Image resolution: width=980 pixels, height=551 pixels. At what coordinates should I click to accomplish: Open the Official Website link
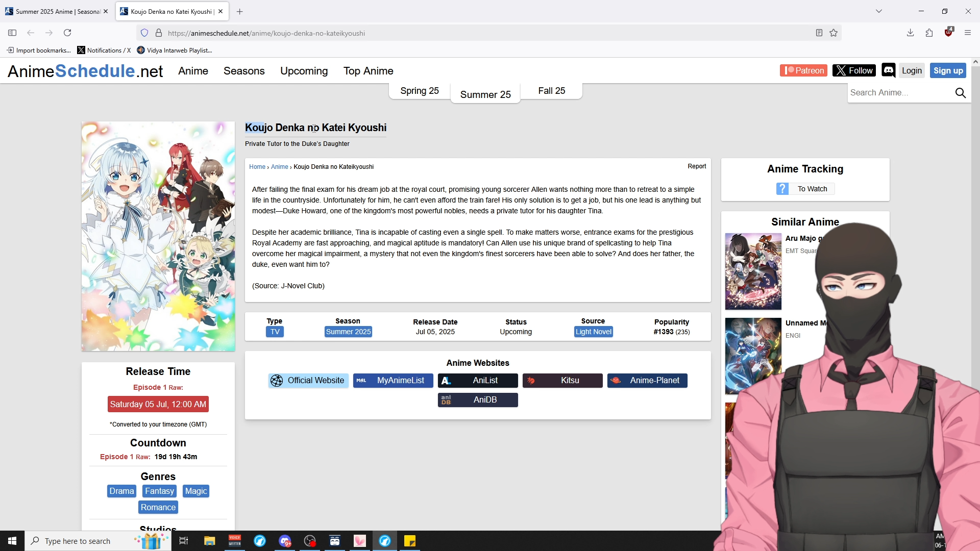pos(308,381)
